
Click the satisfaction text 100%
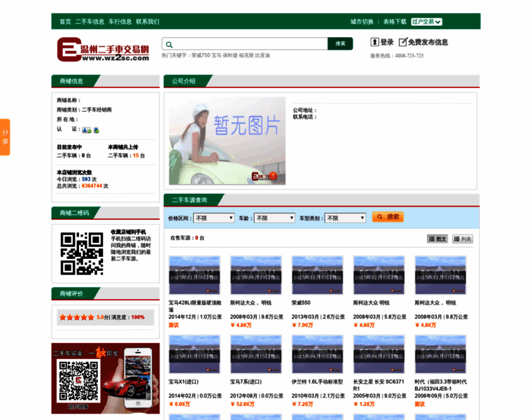(138, 317)
